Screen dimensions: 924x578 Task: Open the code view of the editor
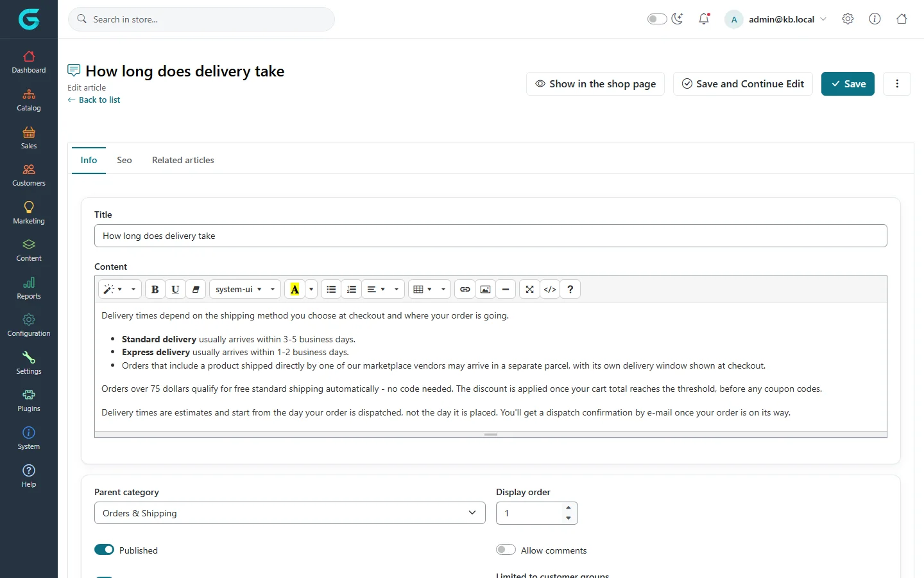tap(550, 290)
